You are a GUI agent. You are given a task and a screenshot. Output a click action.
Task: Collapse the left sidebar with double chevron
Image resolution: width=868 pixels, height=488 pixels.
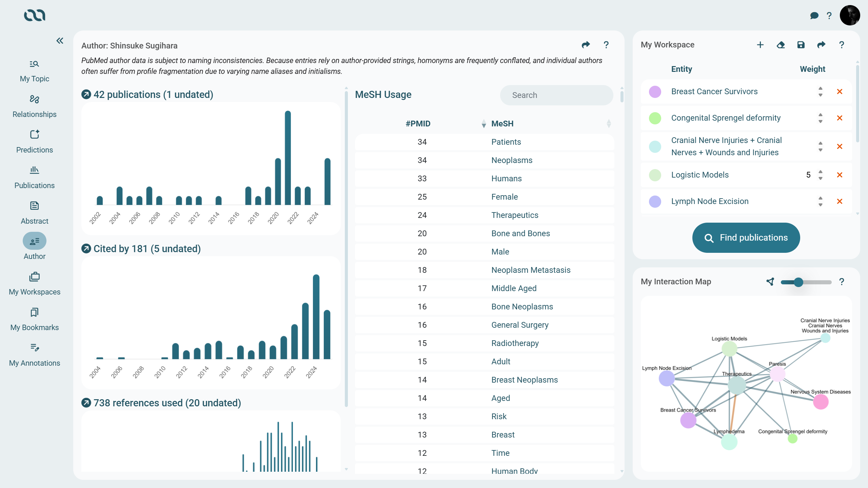point(60,41)
